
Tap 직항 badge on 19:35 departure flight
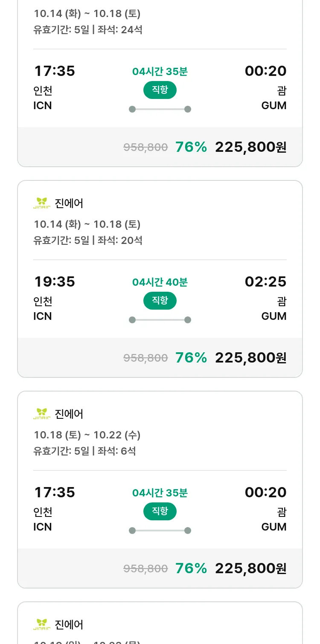160,301
